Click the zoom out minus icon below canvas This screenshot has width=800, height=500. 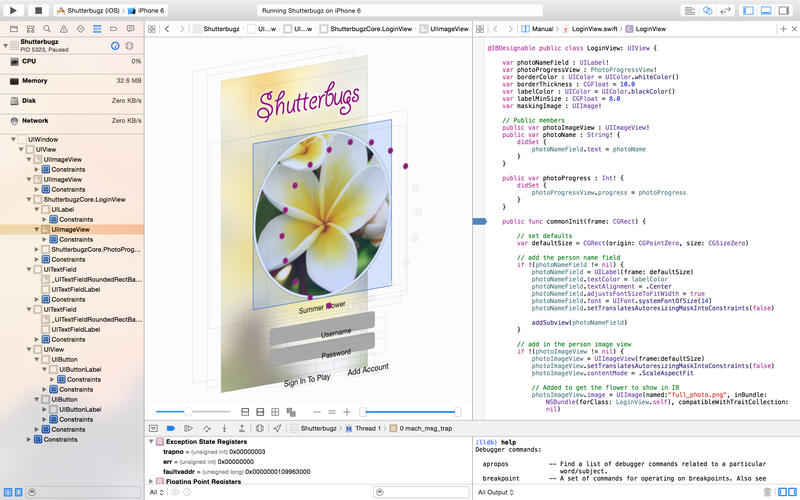point(318,412)
